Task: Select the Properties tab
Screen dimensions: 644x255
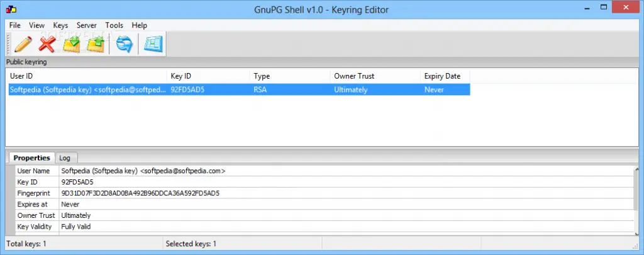Action: coord(31,158)
